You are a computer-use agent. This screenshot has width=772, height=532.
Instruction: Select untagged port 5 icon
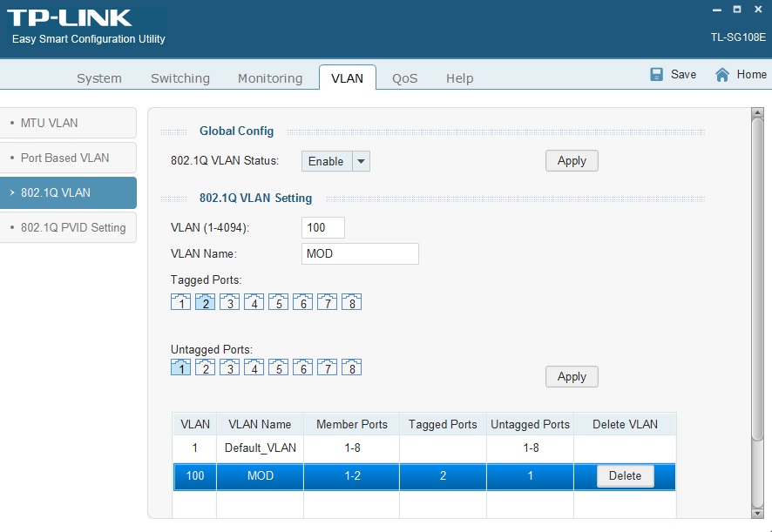[278, 367]
